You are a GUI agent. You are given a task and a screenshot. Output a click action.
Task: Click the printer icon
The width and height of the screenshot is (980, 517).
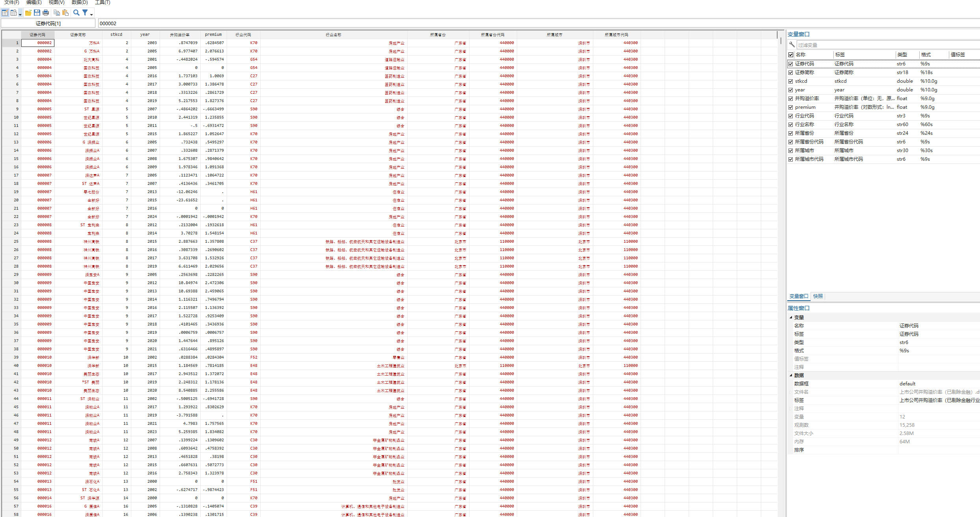(46, 13)
